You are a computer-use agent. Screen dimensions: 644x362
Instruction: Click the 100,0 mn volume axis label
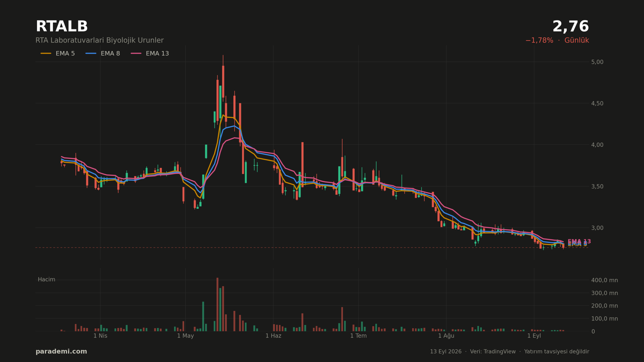coord(605,319)
